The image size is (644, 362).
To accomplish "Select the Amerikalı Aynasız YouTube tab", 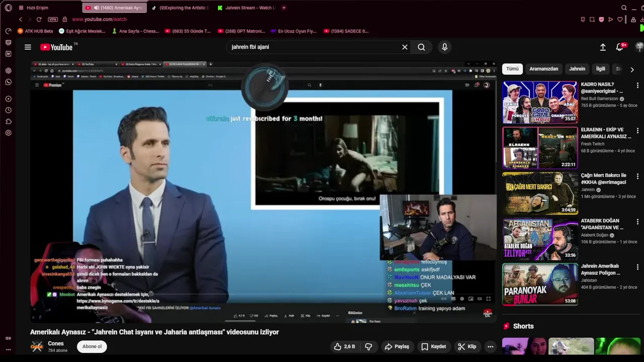I will click(x=115, y=8).
